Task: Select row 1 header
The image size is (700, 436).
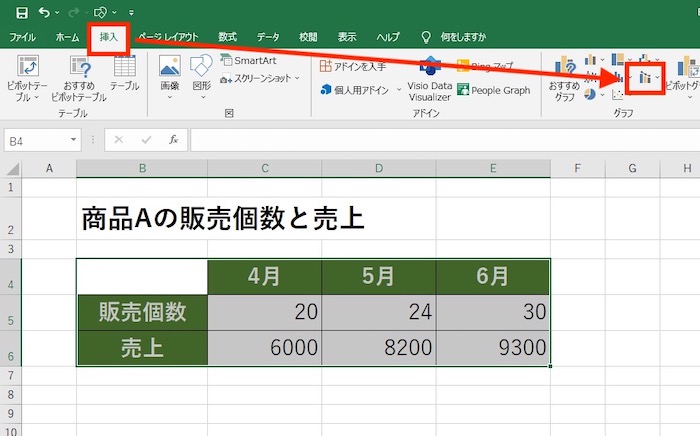Action: click(11, 187)
